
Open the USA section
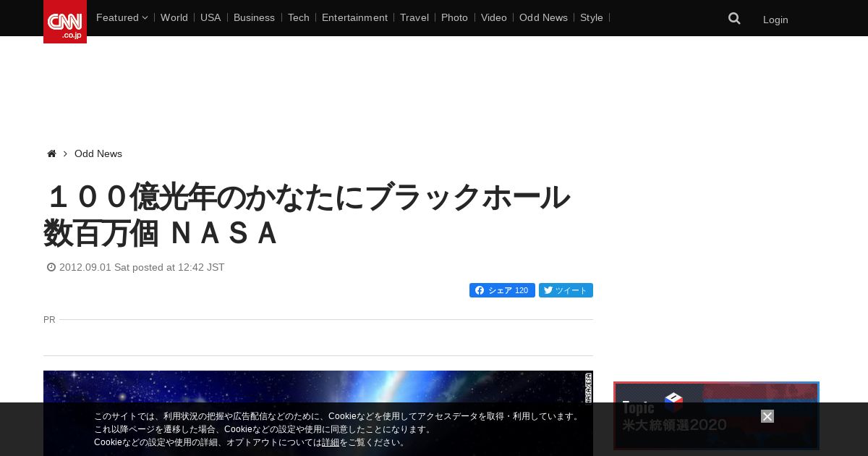(210, 17)
